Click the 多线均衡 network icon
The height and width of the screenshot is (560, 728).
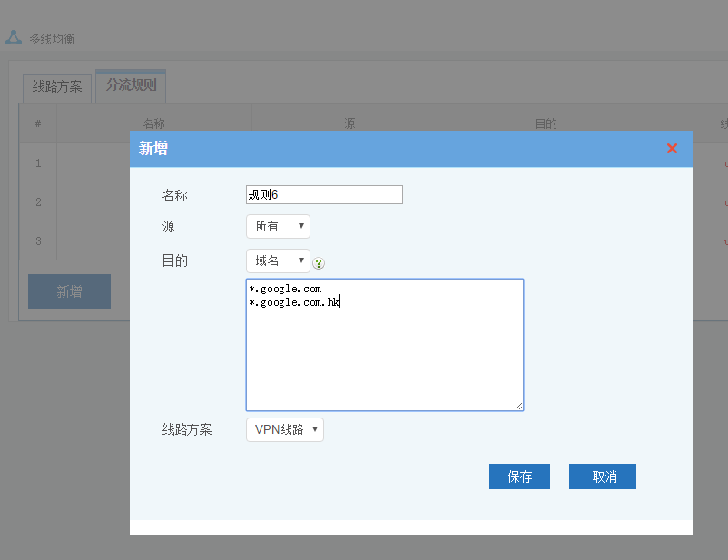tap(14, 38)
